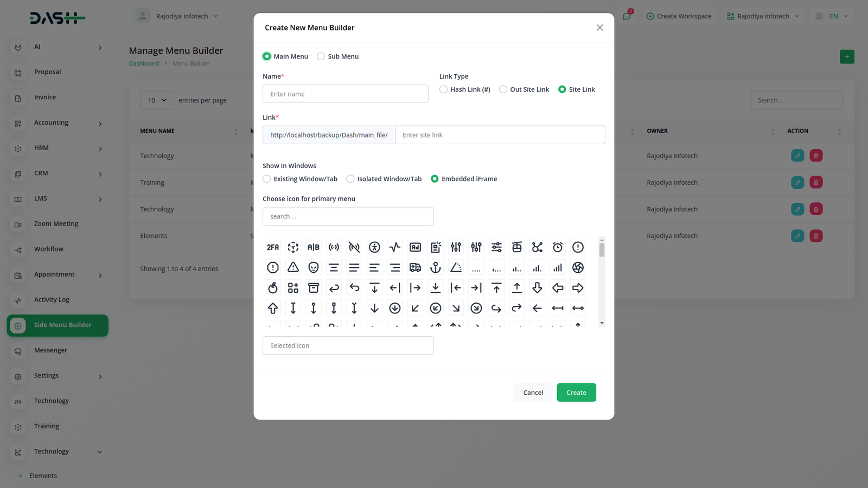
Task: Select the ambulance icon
Action: pyautogui.click(x=415, y=267)
